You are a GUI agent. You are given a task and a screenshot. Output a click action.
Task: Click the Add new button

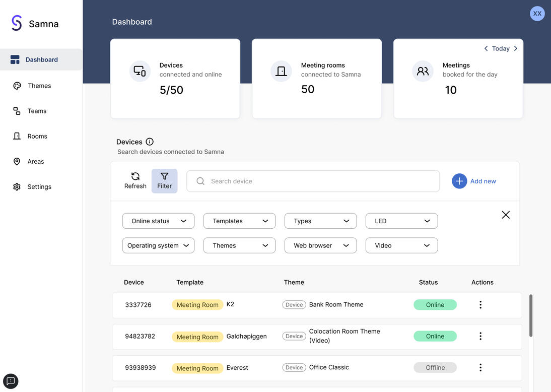click(x=474, y=181)
